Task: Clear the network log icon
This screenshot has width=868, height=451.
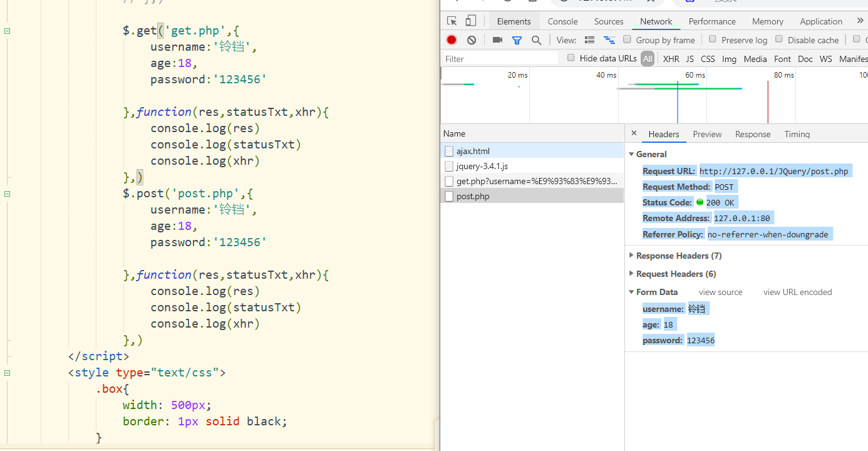Action: [472, 40]
